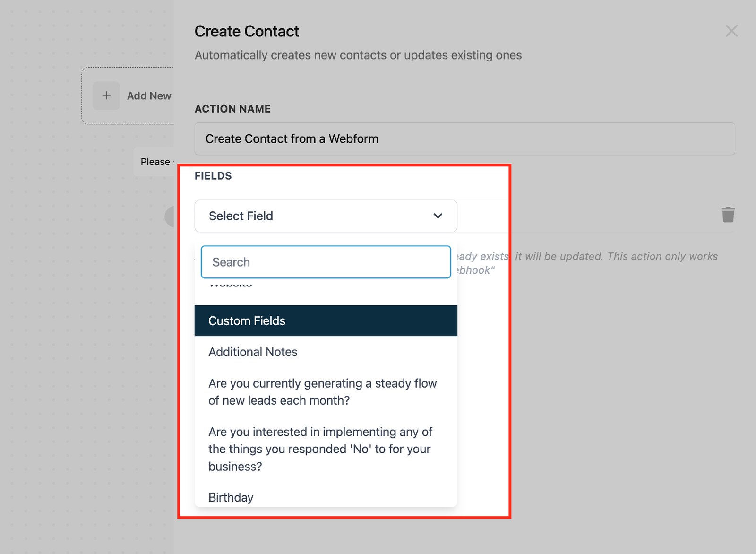Screen dimensions: 756x554
Task: Select the interested in implementing field option
Action: tap(320, 449)
